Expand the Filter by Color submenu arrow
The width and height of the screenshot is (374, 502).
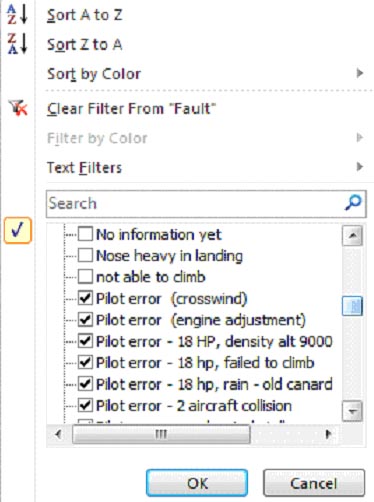click(x=359, y=137)
